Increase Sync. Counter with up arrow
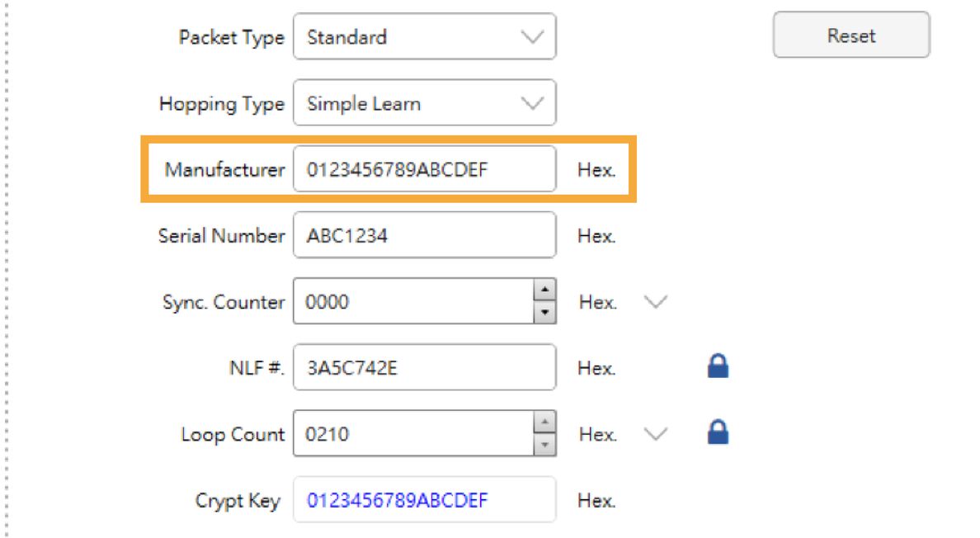 544,290
